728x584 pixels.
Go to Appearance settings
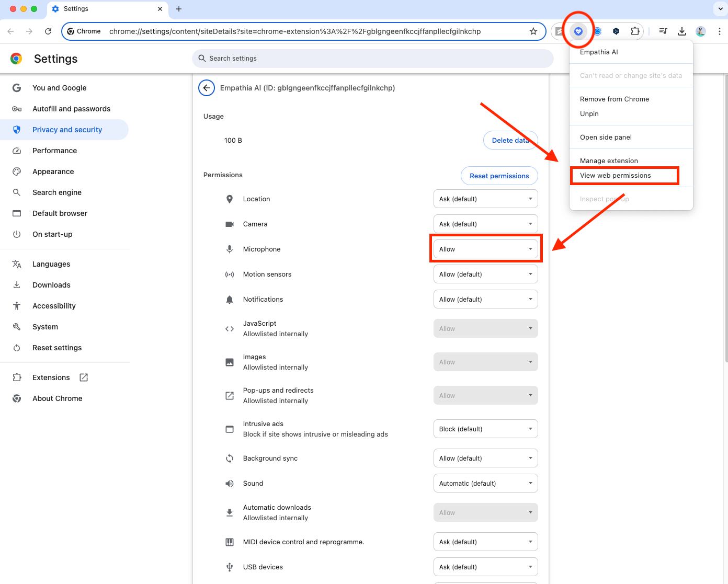coord(64,171)
